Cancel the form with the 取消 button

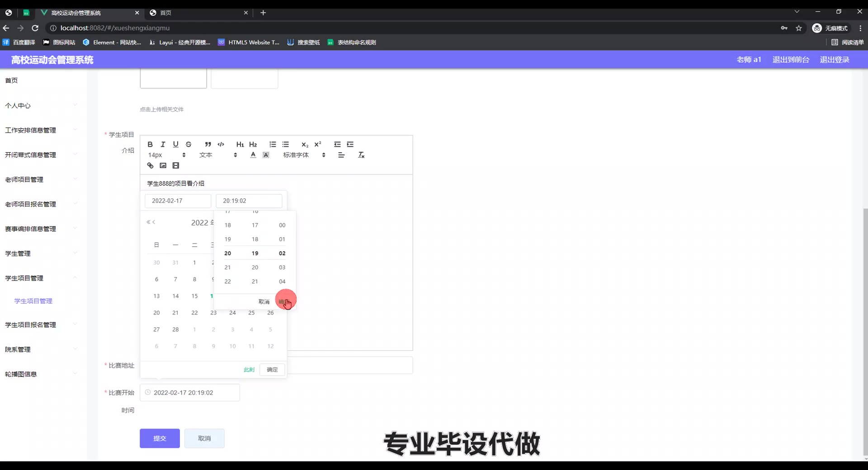coord(204,438)
